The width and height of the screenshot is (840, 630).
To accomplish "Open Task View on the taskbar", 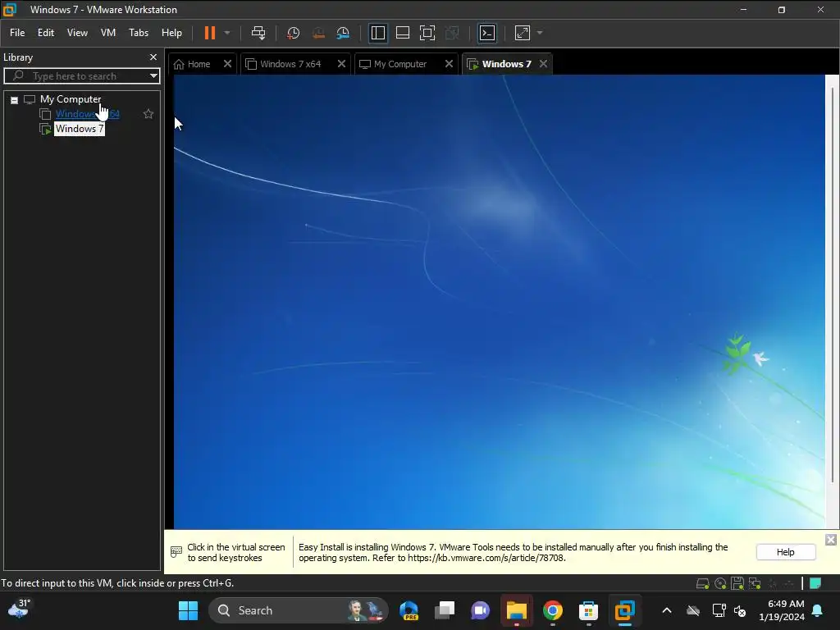I will pos(445,610).
